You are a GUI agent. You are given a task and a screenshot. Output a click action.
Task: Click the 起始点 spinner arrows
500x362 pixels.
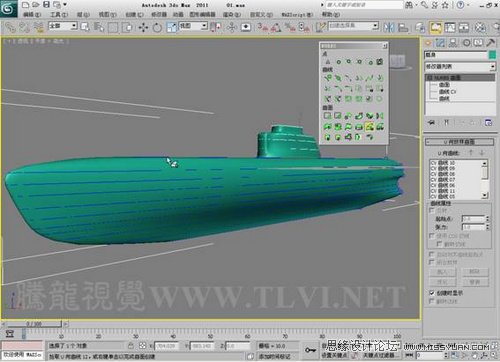[x=487, y=219]
